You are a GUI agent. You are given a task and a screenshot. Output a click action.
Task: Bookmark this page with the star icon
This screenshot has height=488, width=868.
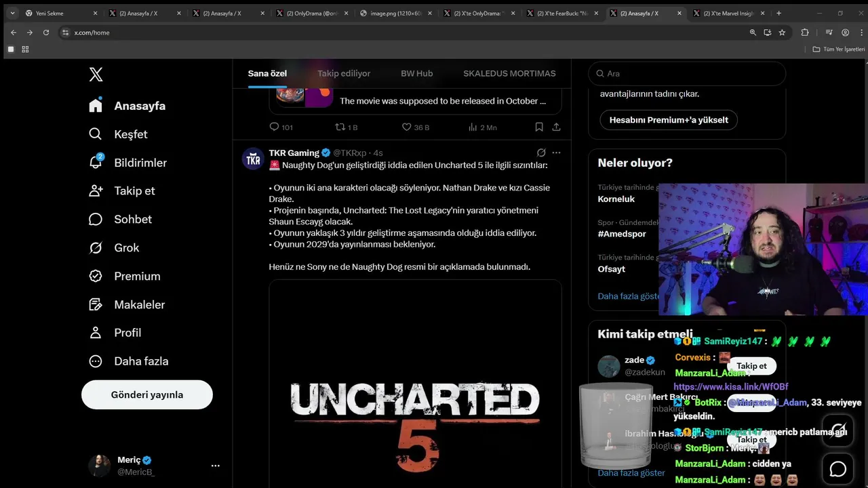pyautogui.click(x=782, y=33)
